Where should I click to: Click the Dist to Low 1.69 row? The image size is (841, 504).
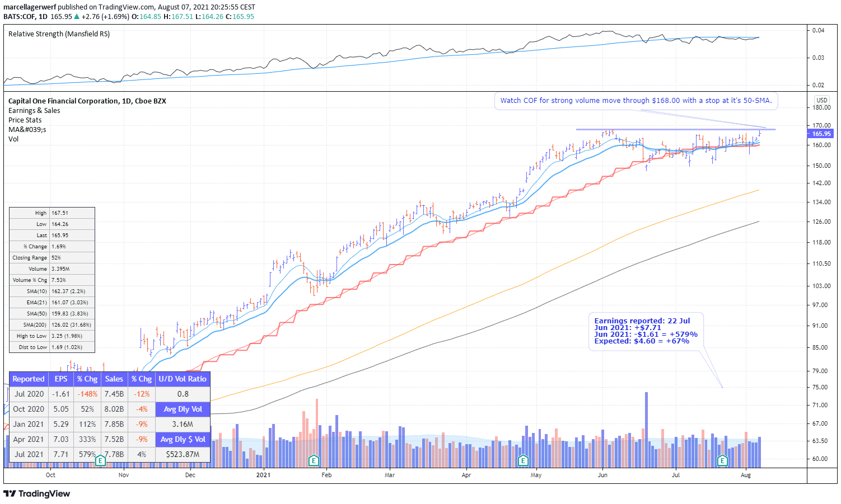tap(52, 347)
